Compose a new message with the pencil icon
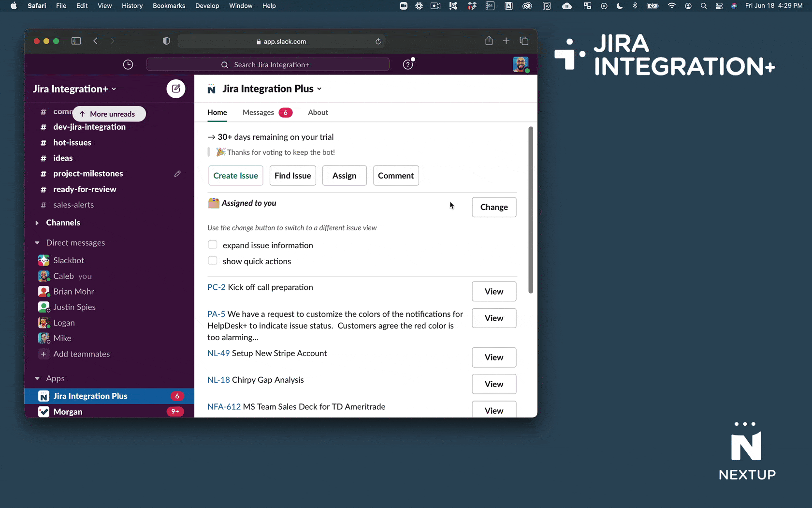Viewport: 812px width, 508px height. tap(176, 89)
